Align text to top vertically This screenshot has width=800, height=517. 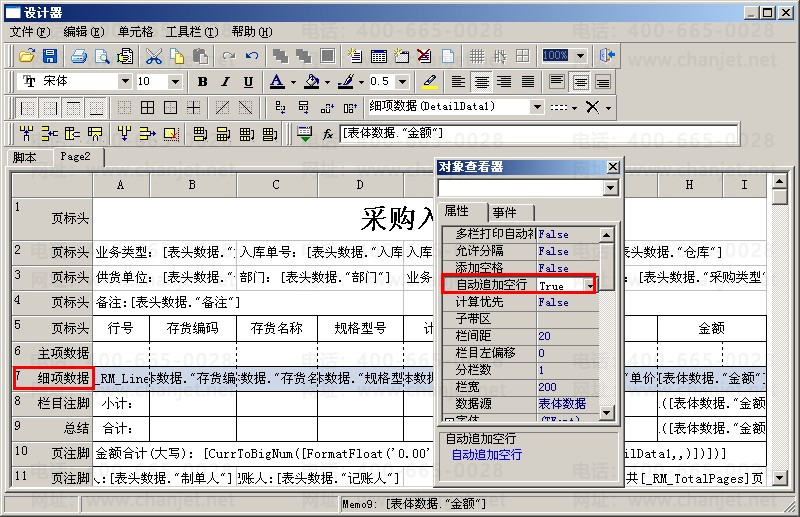[x=557, y=81]
